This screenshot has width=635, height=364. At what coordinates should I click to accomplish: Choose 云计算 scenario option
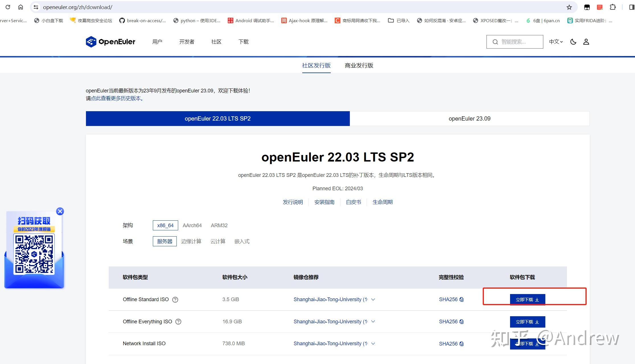[x=218, y=241]
